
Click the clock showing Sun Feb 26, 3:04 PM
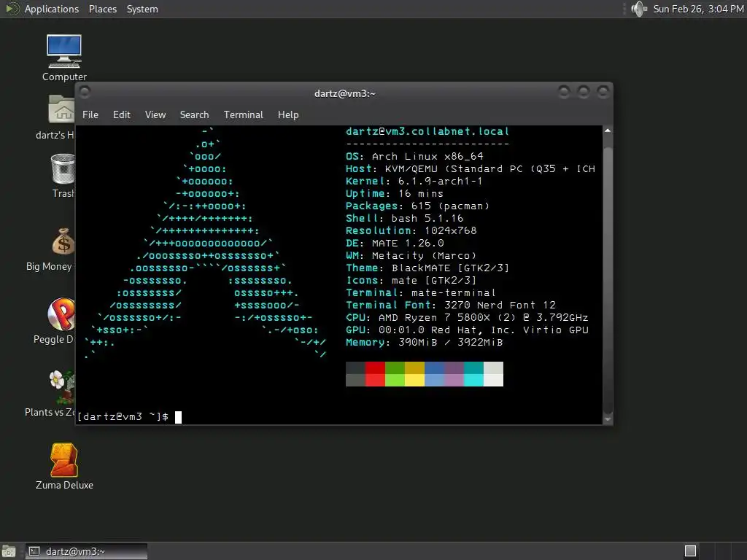698,9
